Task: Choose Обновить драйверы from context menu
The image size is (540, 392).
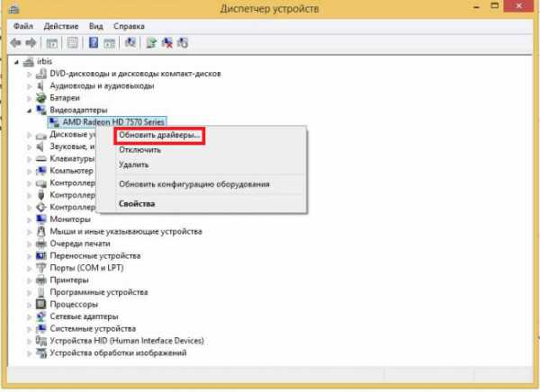Action: tap(159, 135)
